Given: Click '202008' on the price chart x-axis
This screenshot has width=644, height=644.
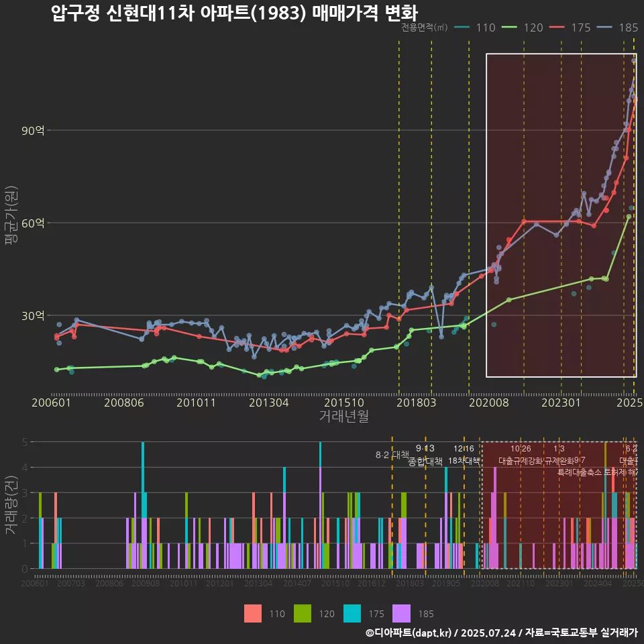Looking at the screenshot, I should (x=489, y=402).
